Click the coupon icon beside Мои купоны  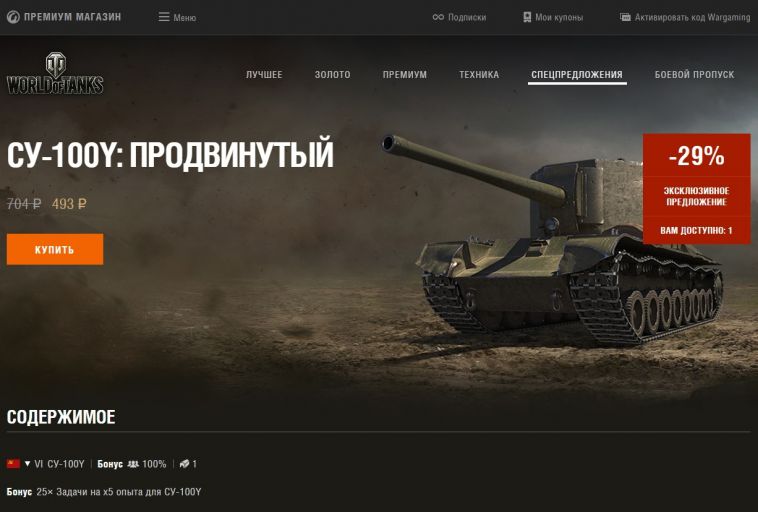[527, 17]
